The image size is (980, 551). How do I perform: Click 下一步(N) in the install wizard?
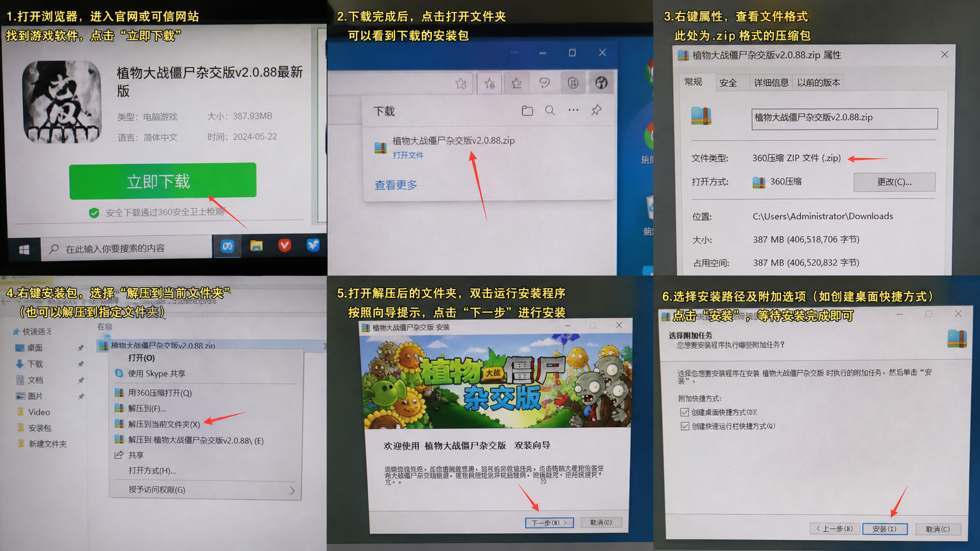[x=549, y=523]
